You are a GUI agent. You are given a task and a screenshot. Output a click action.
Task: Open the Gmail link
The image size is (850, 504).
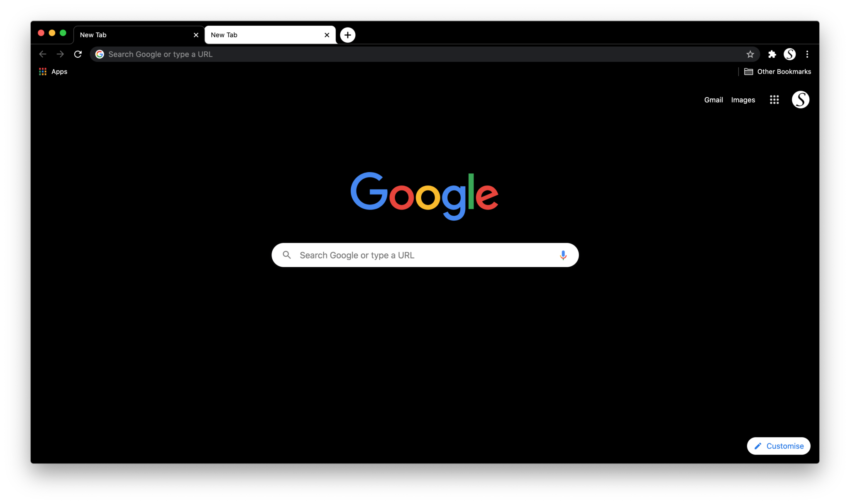pos(713,100)
